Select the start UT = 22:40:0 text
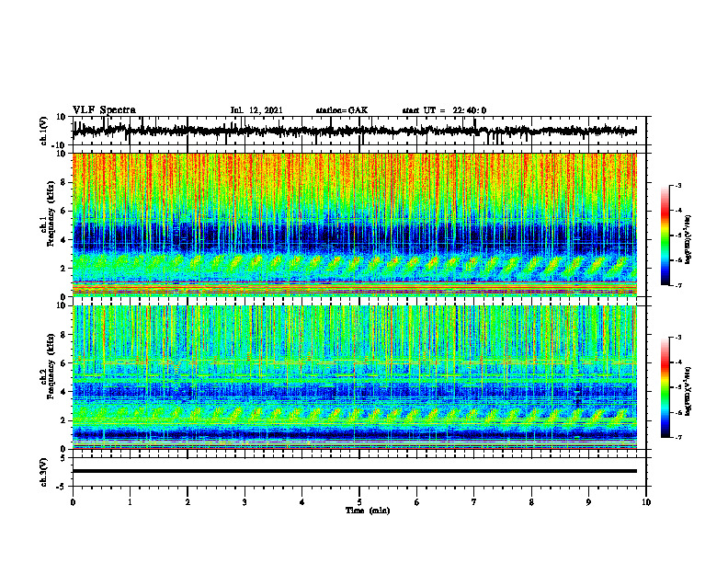The image size is (728, 563). [444, 110]
